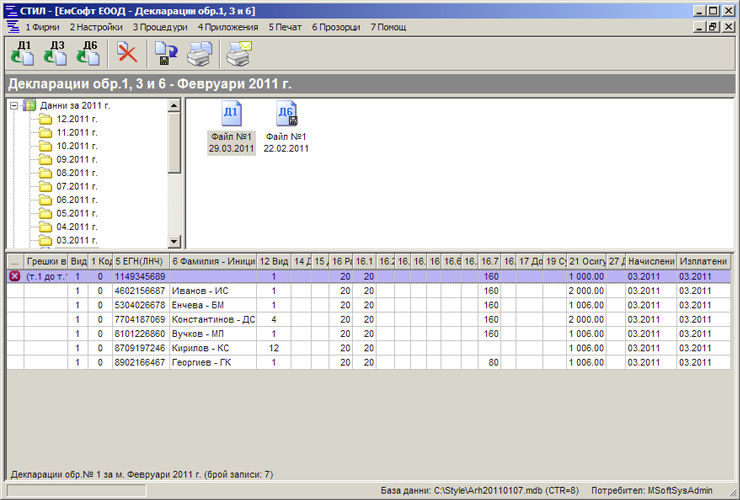Screen dimensions: 740x500
Task: Click the red error icon in first row
Action: [15, 276]
